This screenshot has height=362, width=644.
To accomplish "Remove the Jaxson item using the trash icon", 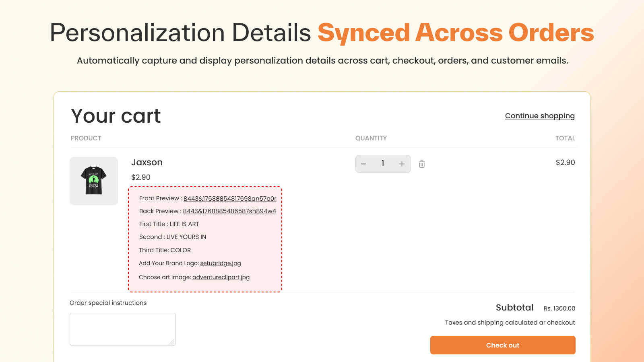I will 421,164.
